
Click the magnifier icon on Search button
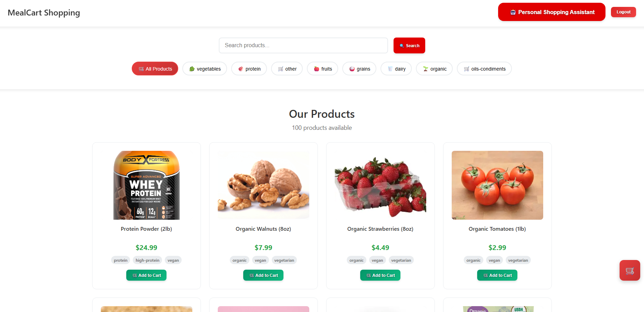click(x=401, y=46)
